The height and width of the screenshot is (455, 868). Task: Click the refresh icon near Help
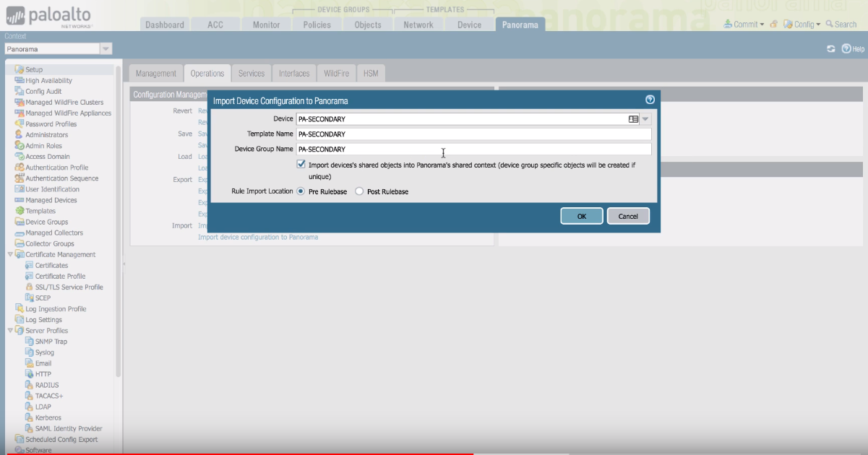tap(831, 49)
